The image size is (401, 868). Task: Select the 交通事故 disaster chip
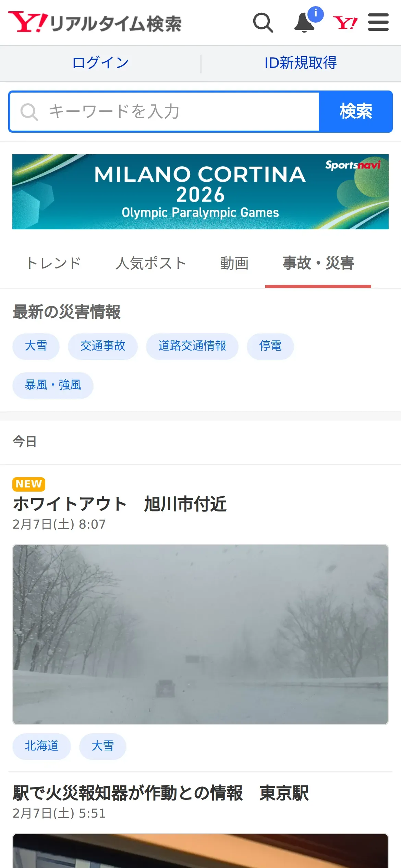coord(103,346)
